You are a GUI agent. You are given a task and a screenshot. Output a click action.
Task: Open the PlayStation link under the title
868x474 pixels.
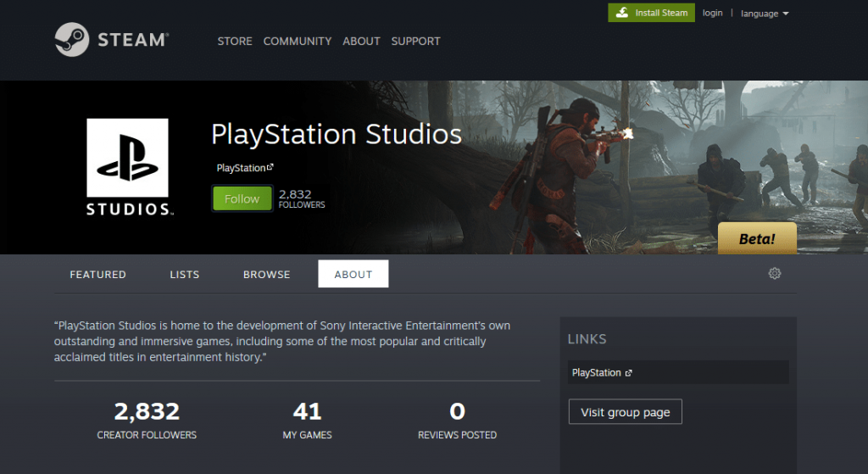coord(244,167)
